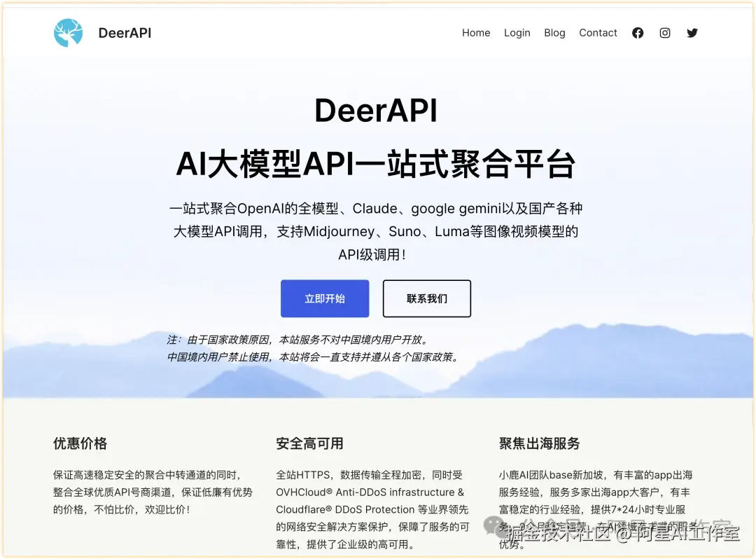Click the 优惠价格 section heading
This screenshot has width=756, height=559.
pyautogui.click(x=80, y=443)
